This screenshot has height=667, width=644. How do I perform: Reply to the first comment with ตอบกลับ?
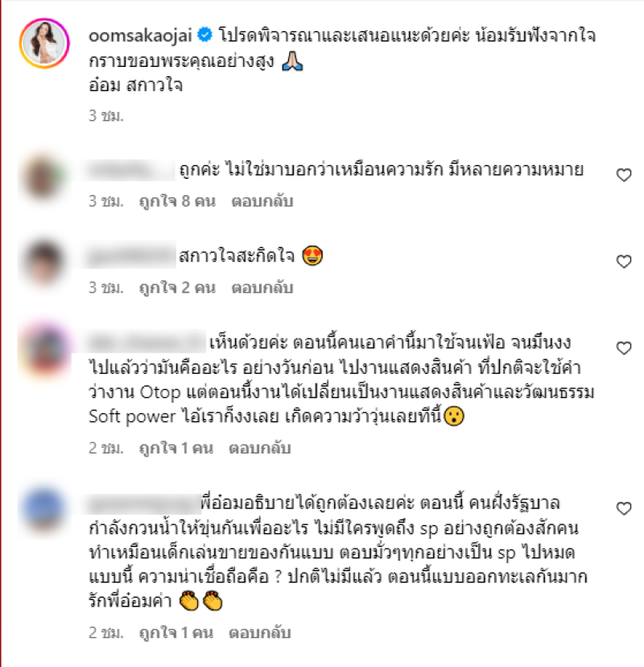[x=262, y=201]
